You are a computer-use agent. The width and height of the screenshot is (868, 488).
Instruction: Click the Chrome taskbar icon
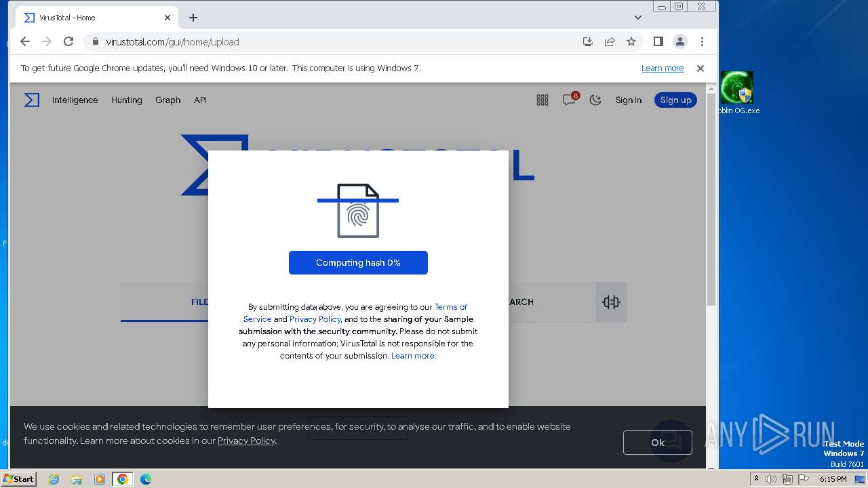coord(123,479)
